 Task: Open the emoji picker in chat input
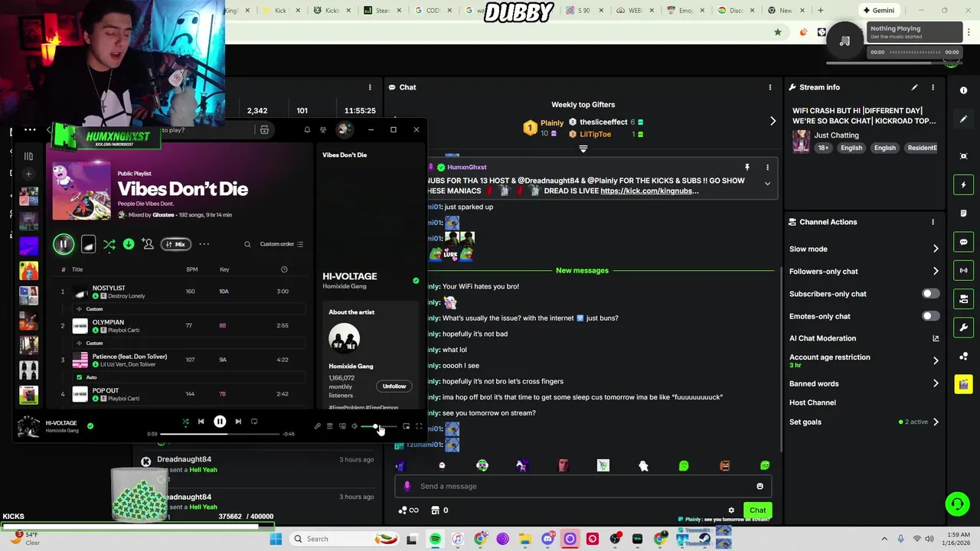click(x=759, y=486)
